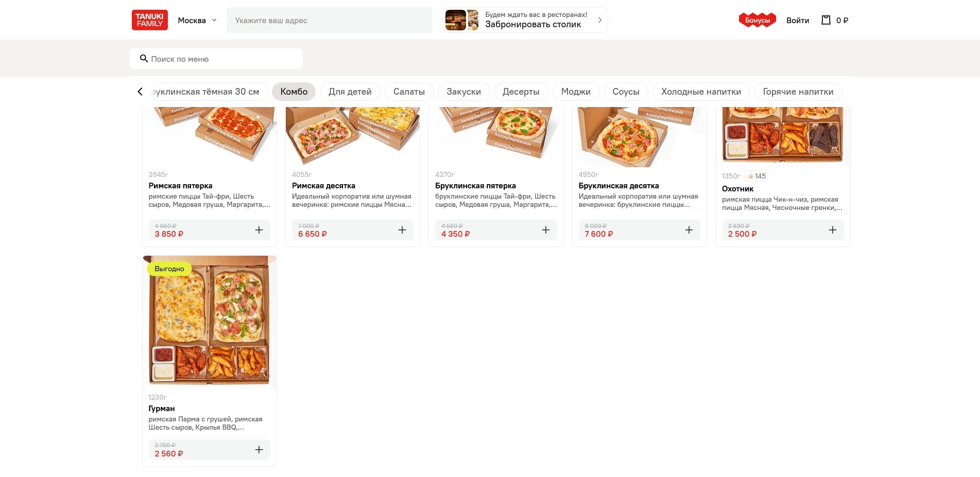980x477 pixels.
Task: Switch to the Салаты category tab
Action: coord(409,92)
